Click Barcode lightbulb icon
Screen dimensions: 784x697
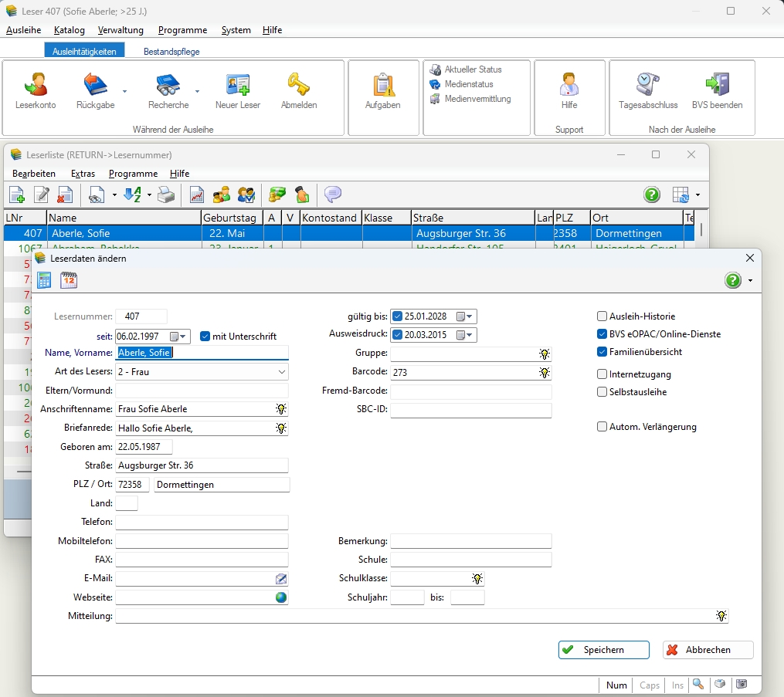pyautogui.click(x=545, y=372)
